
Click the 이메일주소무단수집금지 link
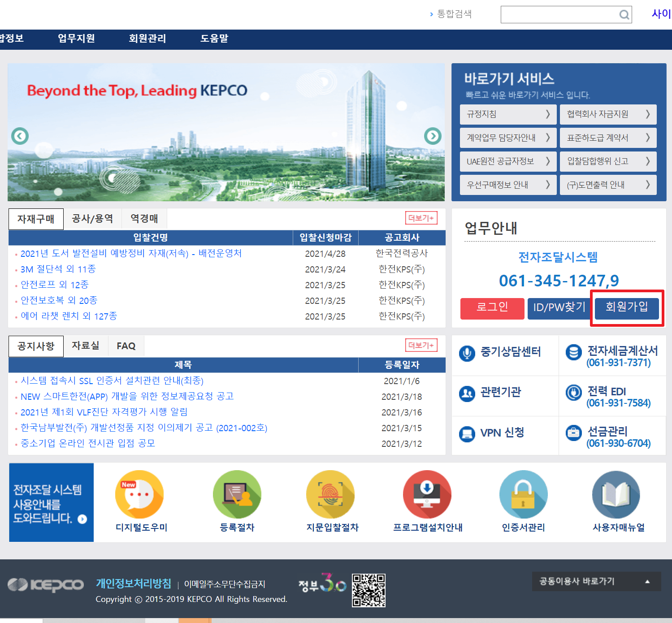pyautogui.click(x=225, y=584)
